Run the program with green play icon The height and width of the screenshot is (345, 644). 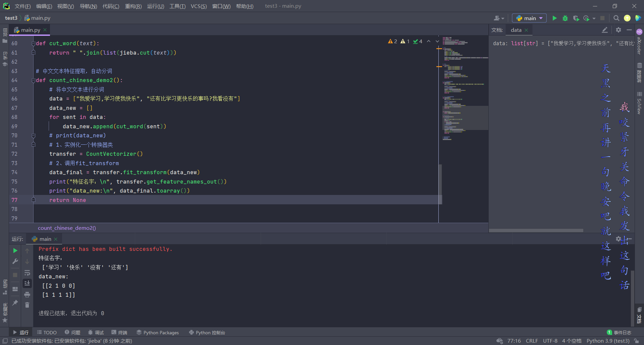[554, 18]
